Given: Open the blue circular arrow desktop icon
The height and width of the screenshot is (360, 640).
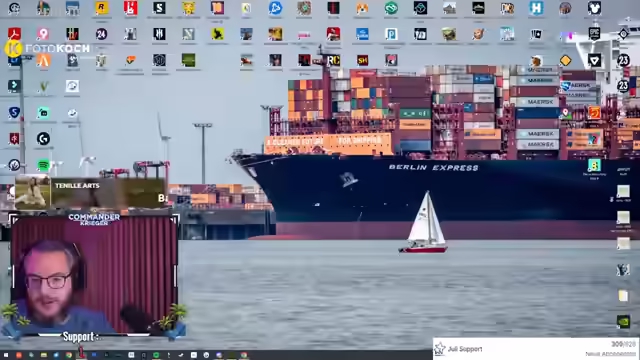Looking at the screenshot, I should 275,8.
